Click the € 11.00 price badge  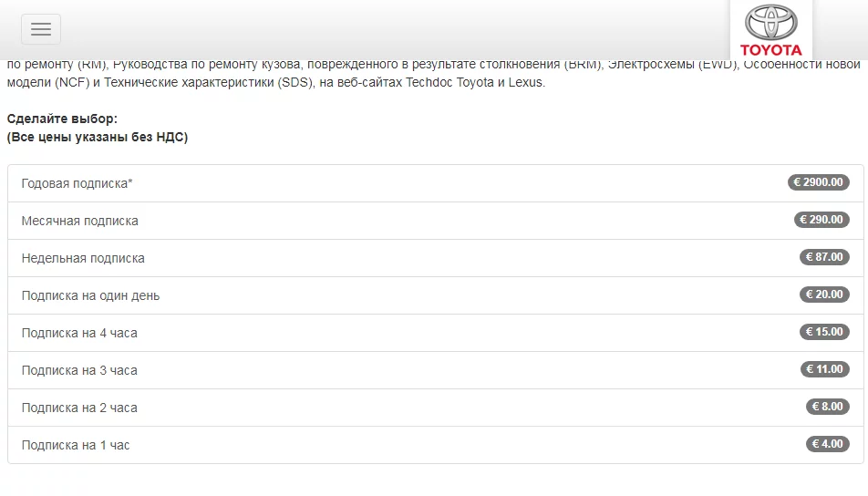pos(824,369)
